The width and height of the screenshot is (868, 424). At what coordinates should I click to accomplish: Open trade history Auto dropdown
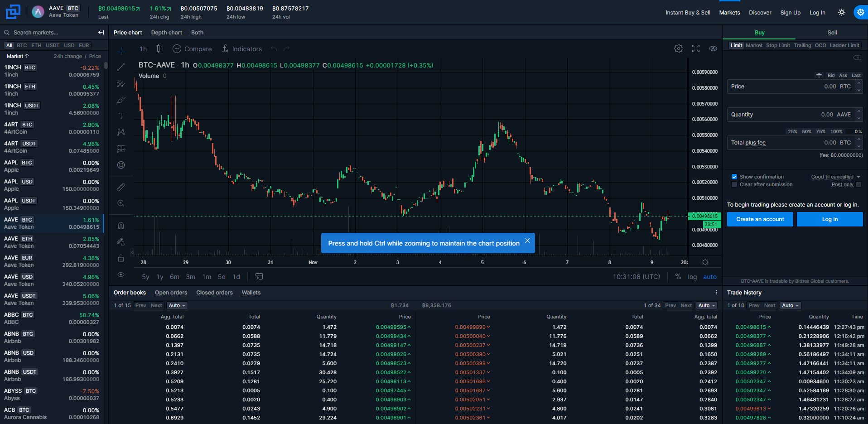pos(791,305)
